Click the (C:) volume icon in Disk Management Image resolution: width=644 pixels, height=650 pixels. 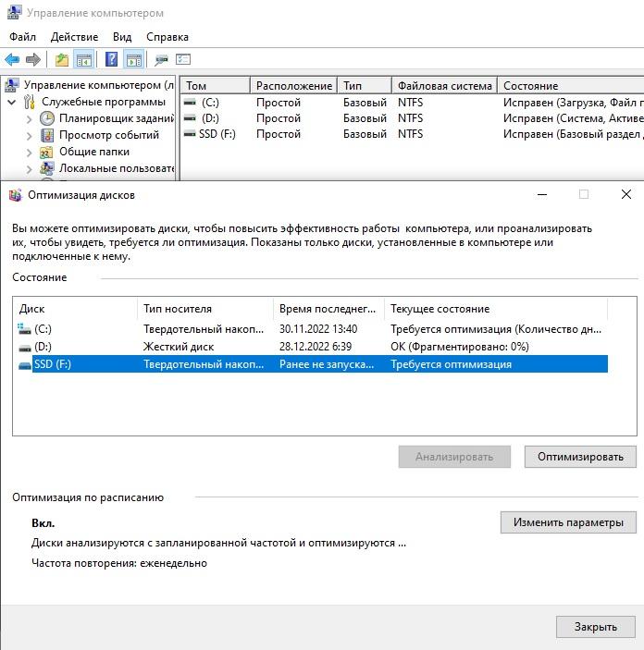pyautogui.click(x=190, y=102)
